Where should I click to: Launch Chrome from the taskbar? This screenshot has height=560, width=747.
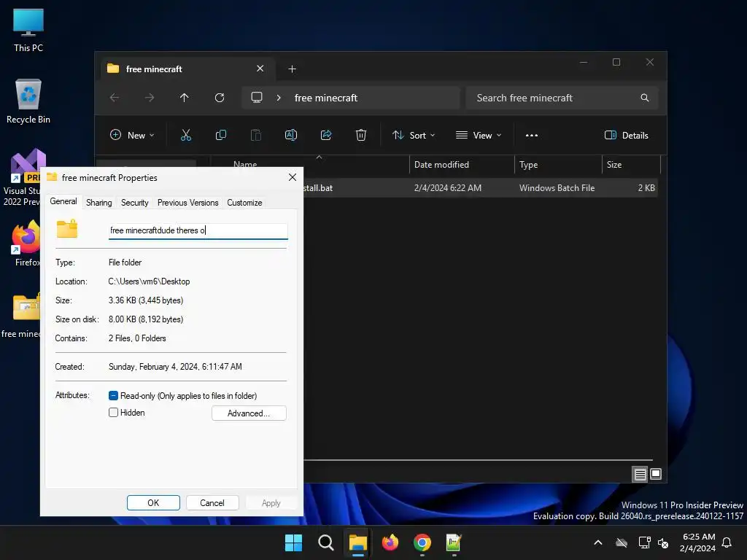point(422,542)
